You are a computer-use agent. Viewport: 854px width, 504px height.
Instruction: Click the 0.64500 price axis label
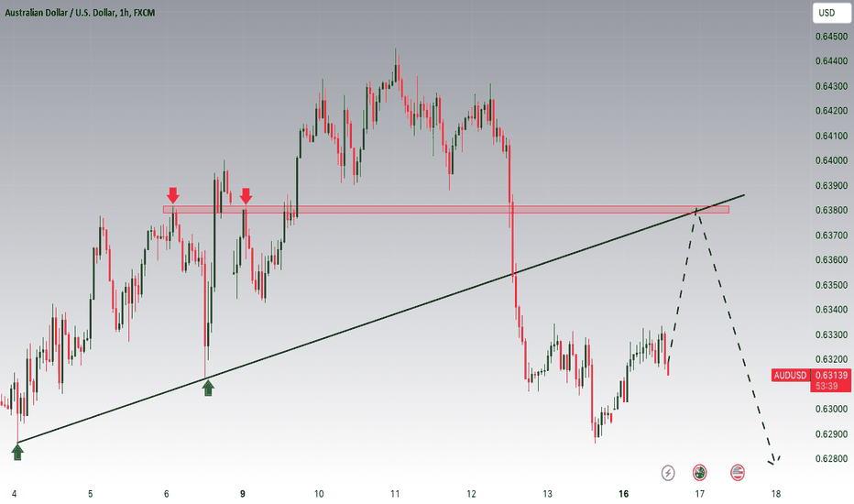point(831,37)
